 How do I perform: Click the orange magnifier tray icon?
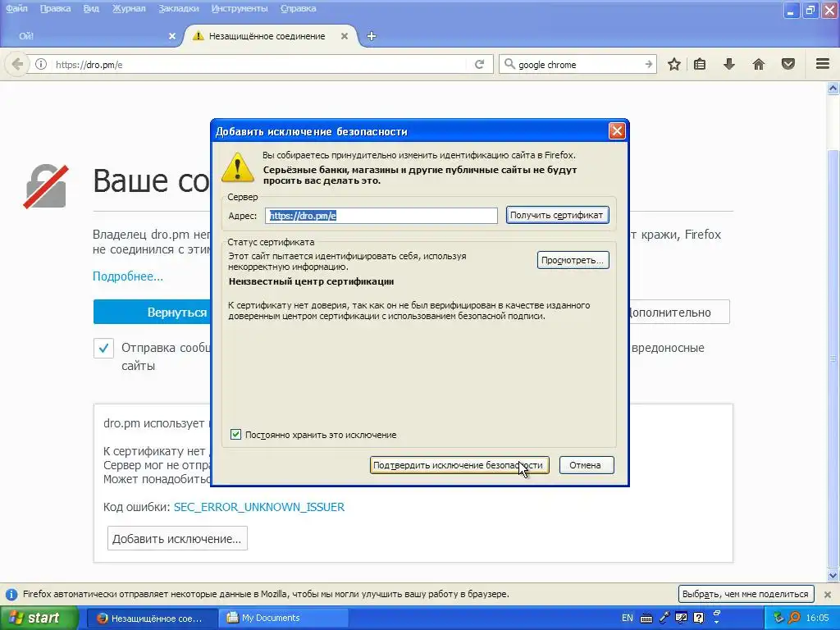[x=794, y=618]
